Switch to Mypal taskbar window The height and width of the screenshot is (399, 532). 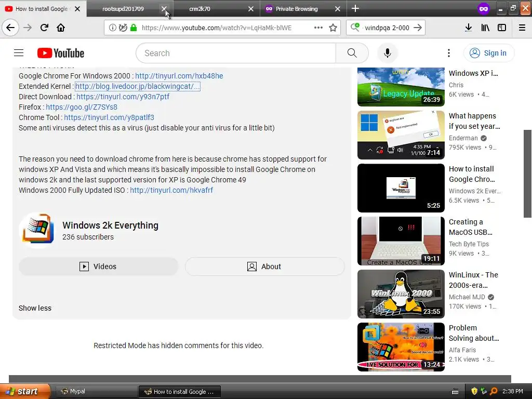click(96, 392)
